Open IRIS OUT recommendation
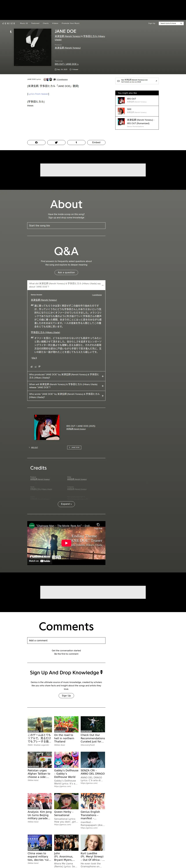Viewport: 186px width, 868px height. [x=137, y=100]
